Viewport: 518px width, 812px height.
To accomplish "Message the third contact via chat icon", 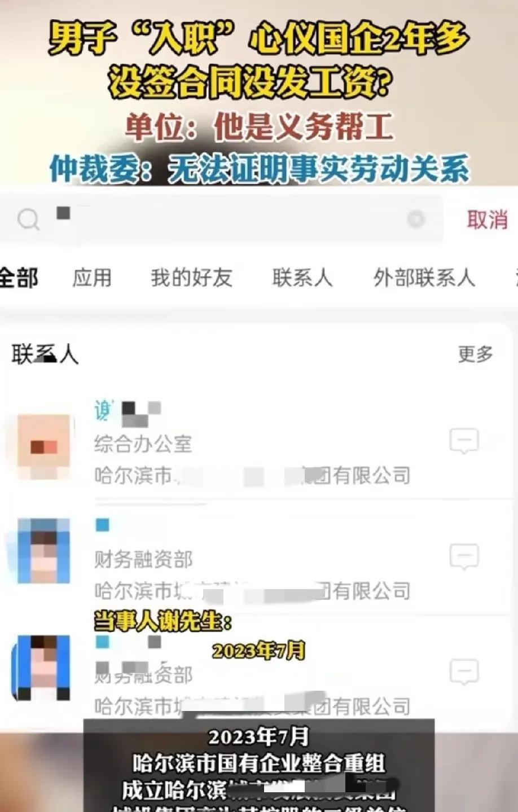I will pyautogui.click(x=464, y=672).
